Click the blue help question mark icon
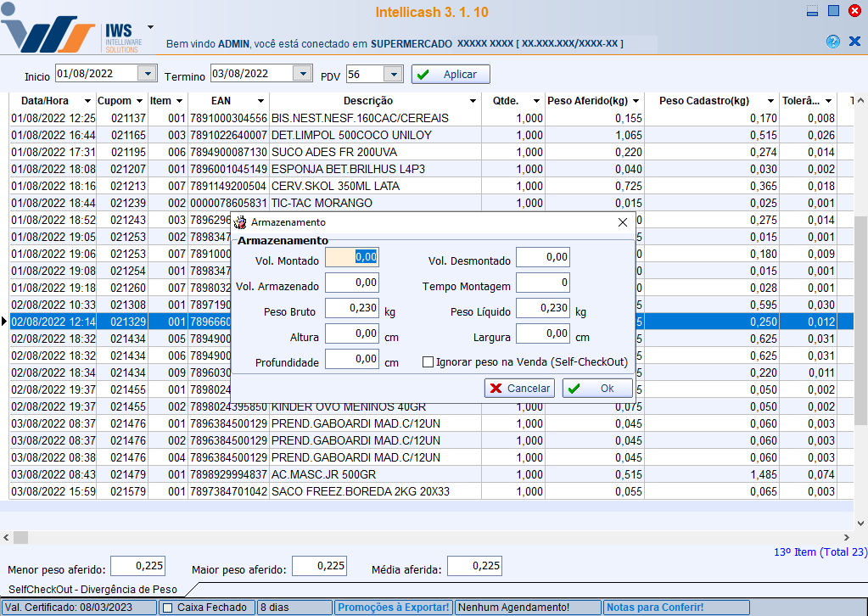Screen dimensions: 868x616 832,41
